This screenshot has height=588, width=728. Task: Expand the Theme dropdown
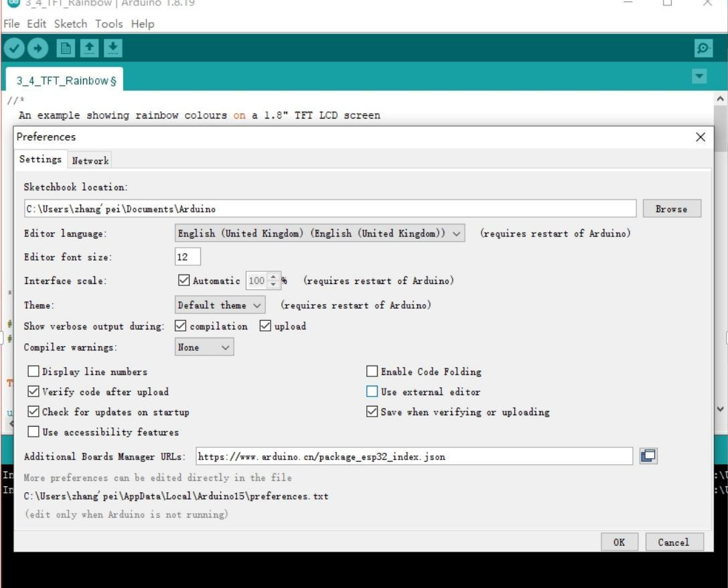pyautogui.click(x=220, y=305)
